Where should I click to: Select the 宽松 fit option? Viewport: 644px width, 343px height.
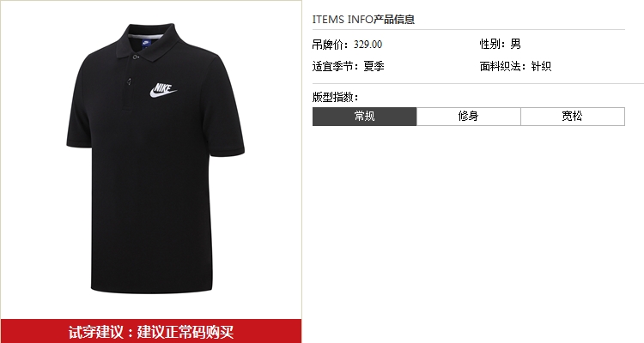[x=573, y=117]
